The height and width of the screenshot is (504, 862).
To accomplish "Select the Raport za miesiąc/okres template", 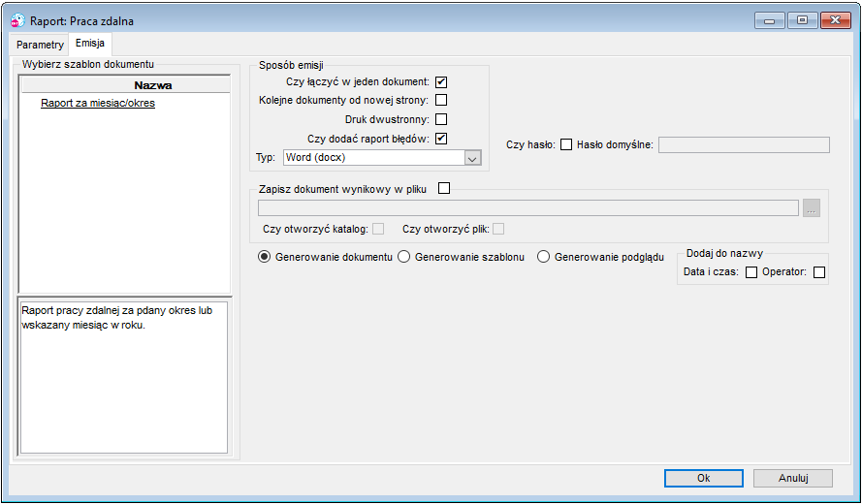I will click(x=98, y=104).
